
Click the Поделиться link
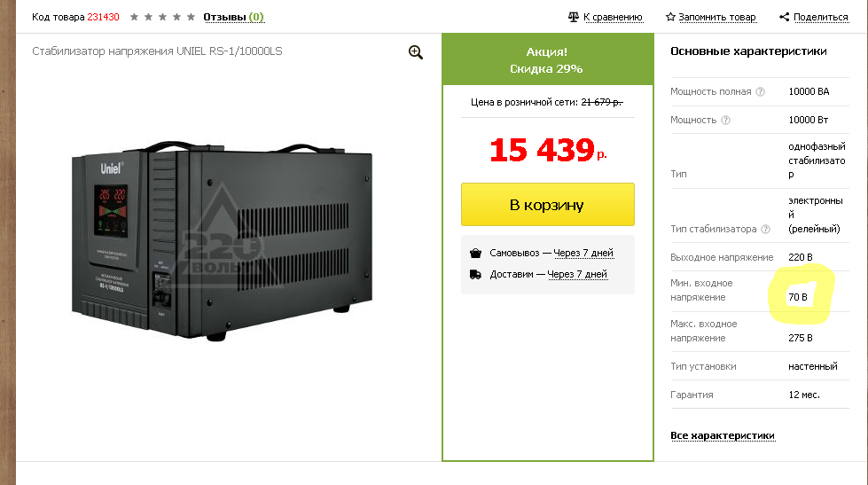[x=820, y=17]
